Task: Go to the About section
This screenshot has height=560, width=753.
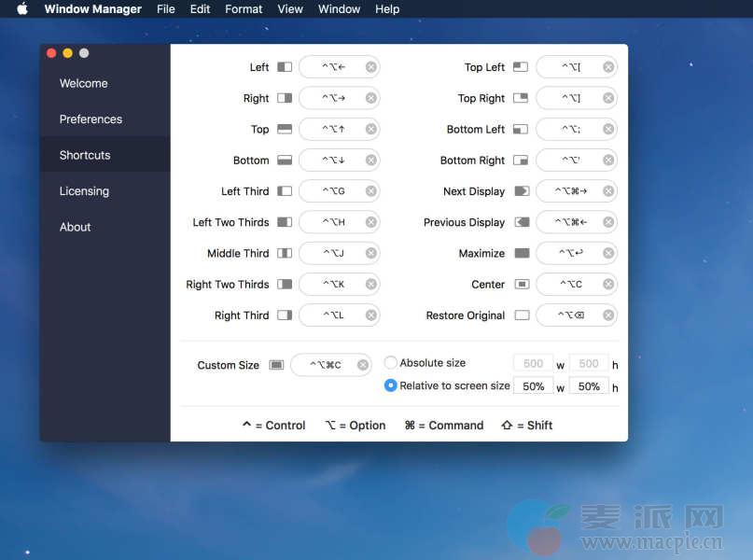Action: [75, 227]
